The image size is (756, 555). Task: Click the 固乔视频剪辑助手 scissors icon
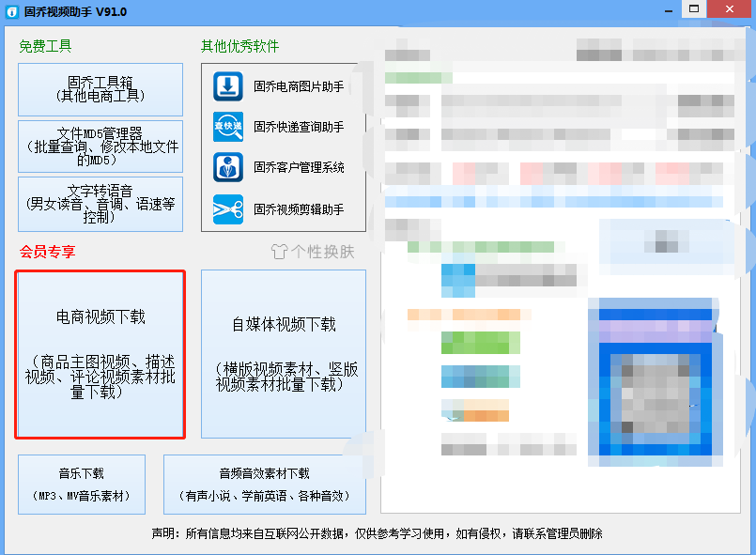tap(227, 209)
